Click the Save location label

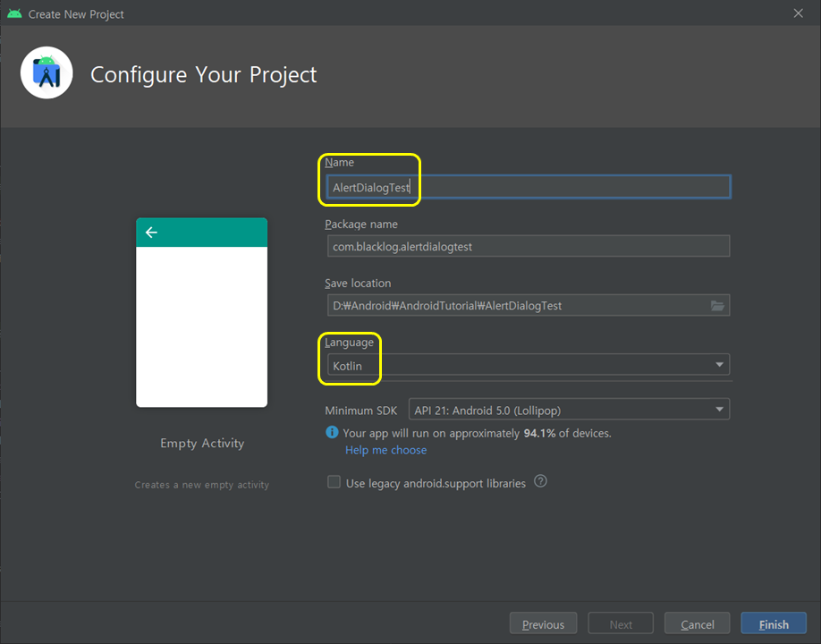358,284
